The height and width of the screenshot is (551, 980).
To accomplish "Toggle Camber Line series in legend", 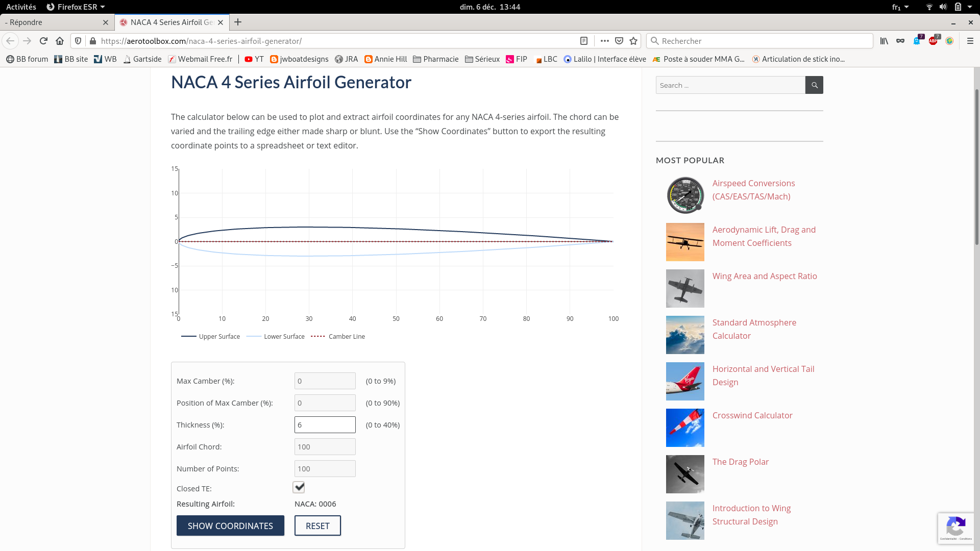I will pos(338,337).
